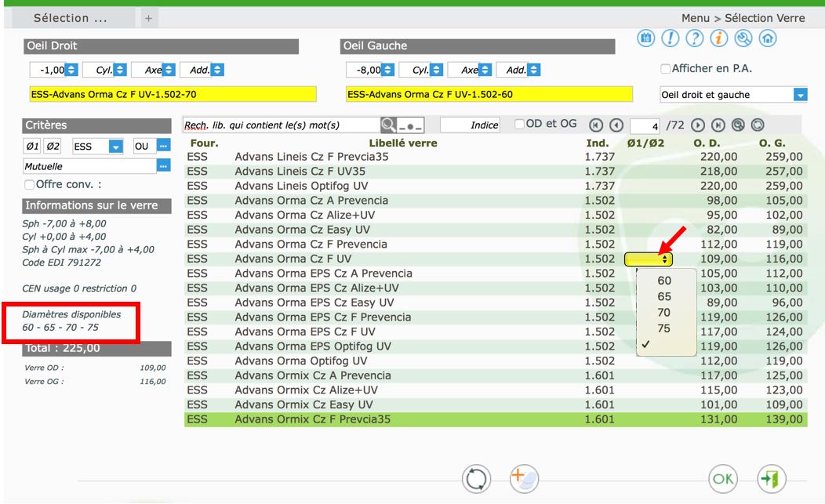Click the Oeil Droit Add. stepper arrows
This screenshot has width=825, height=504.
(x=217, y=70)
